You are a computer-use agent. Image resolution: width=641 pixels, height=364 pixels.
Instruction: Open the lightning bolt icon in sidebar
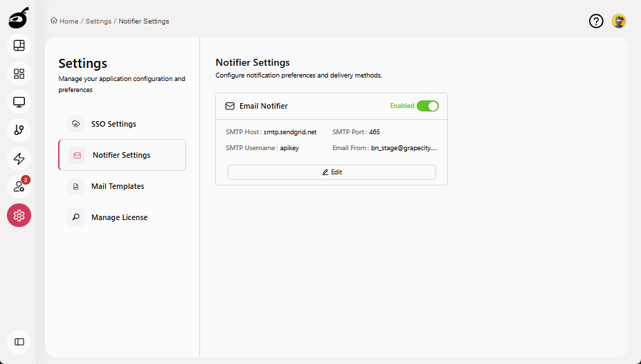tap(19, 158)
